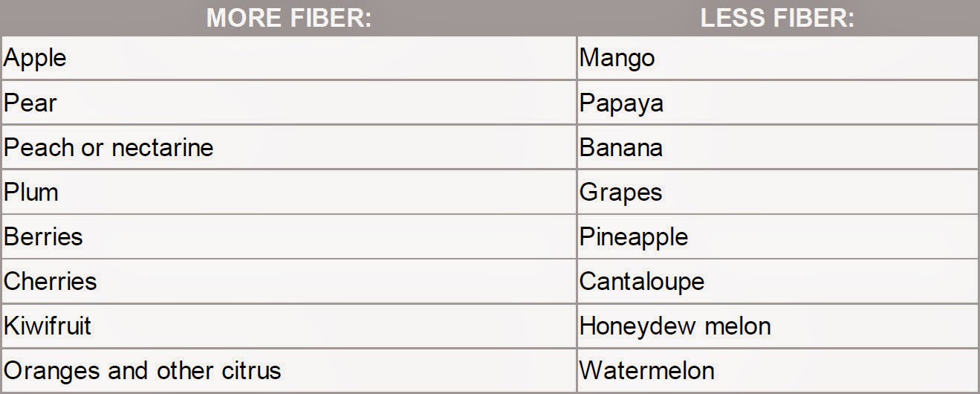980x394 pixels.
Task: Select the Cantaloupe cell
Action: [778, 280]
